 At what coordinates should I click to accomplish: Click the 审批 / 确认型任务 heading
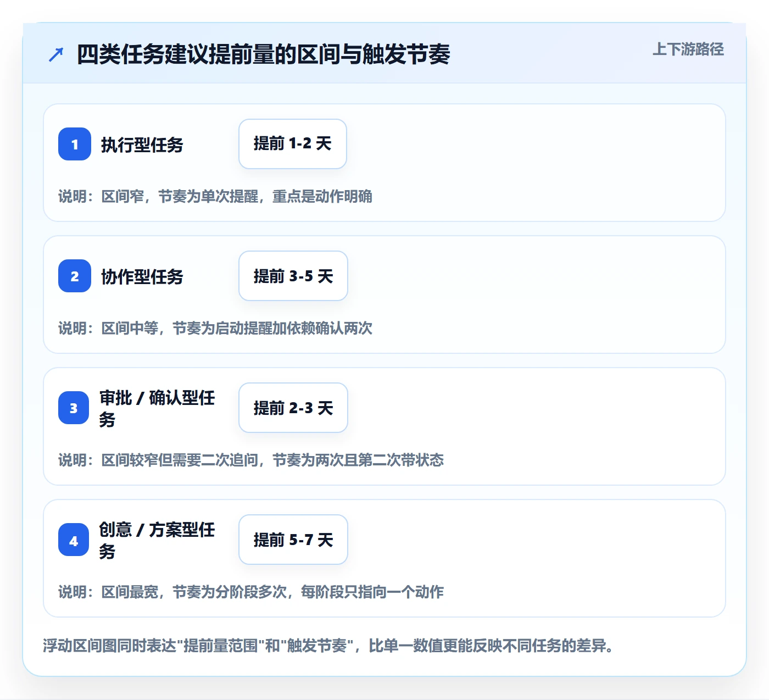[157, 408]
